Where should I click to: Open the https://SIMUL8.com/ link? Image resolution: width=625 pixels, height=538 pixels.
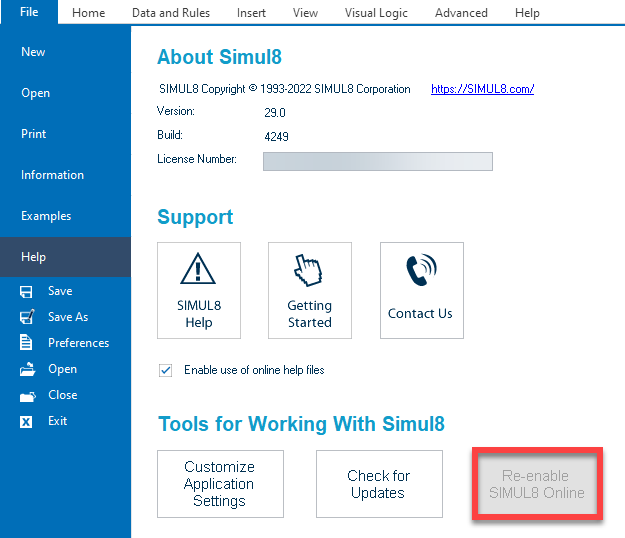482,89
